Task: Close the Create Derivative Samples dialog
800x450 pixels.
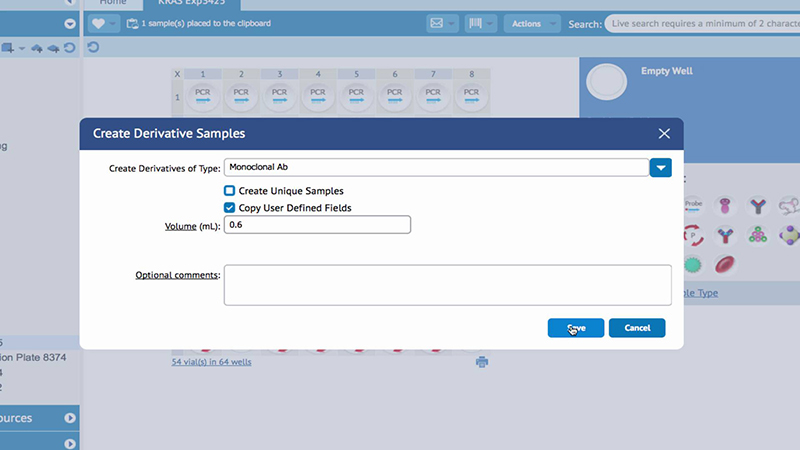Action: 664,134
